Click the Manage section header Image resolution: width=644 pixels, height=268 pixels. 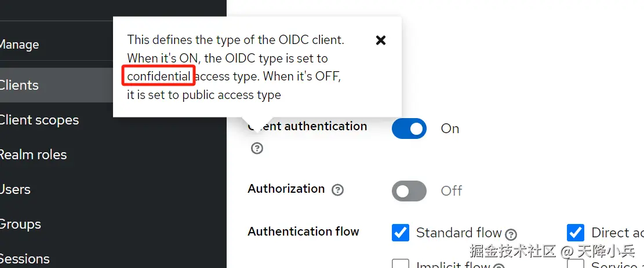tap(19, 45)
